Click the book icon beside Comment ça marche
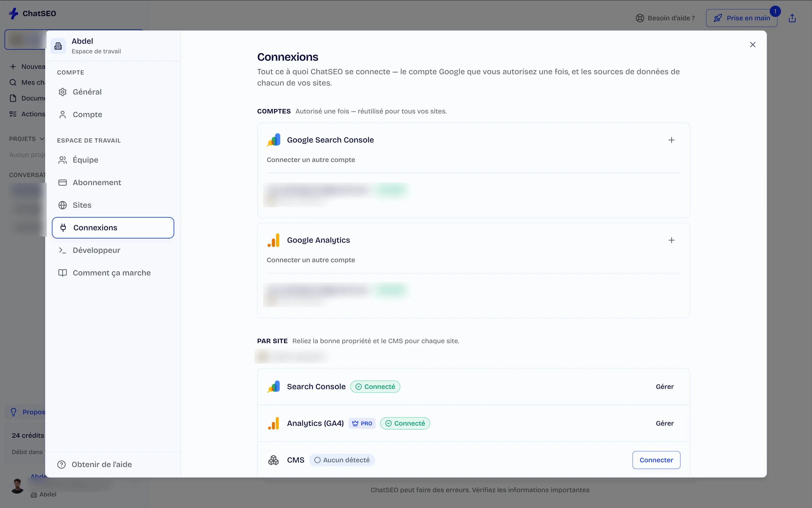 tap(62, 273)
